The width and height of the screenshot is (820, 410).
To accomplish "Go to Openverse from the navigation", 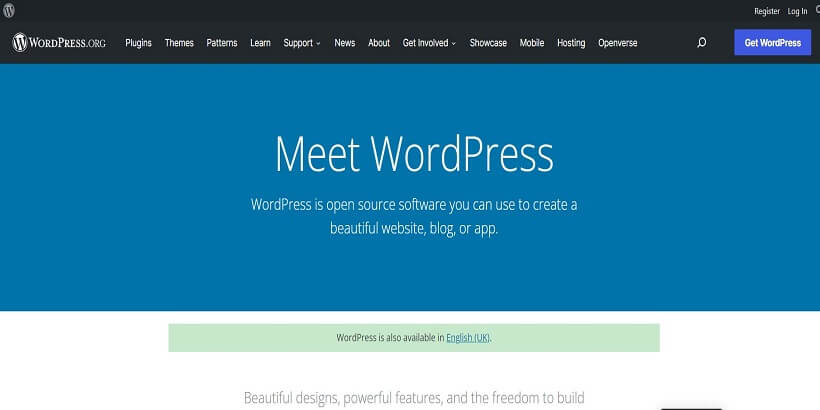I will (x=618, y=43).
